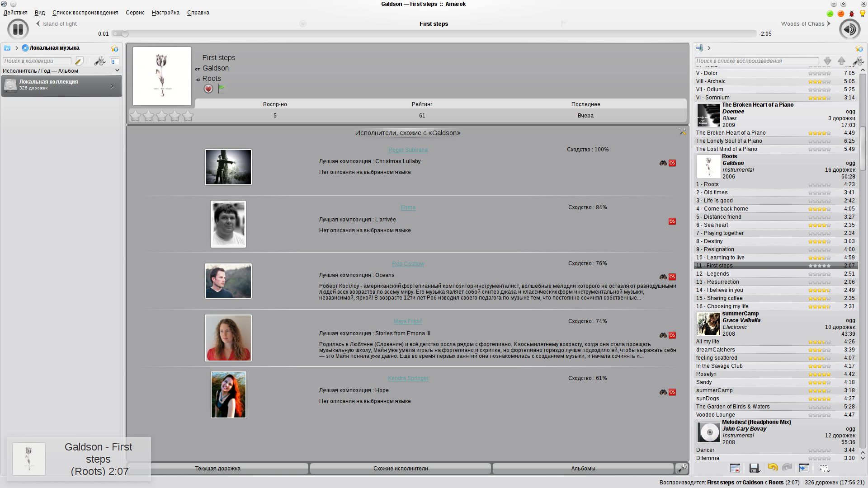Select playlist track 12 - Legends
Image resolution: width=868 pixels, height=488 pixels.
[776, 274]
